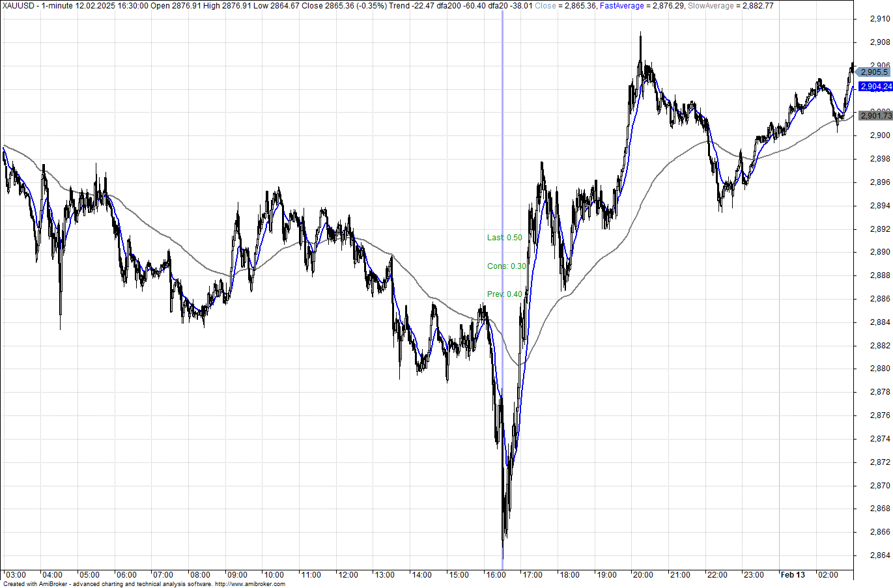The image size is (893, 588).
Task: Click the 03:00 time axis label
Action: pos(16,575)
